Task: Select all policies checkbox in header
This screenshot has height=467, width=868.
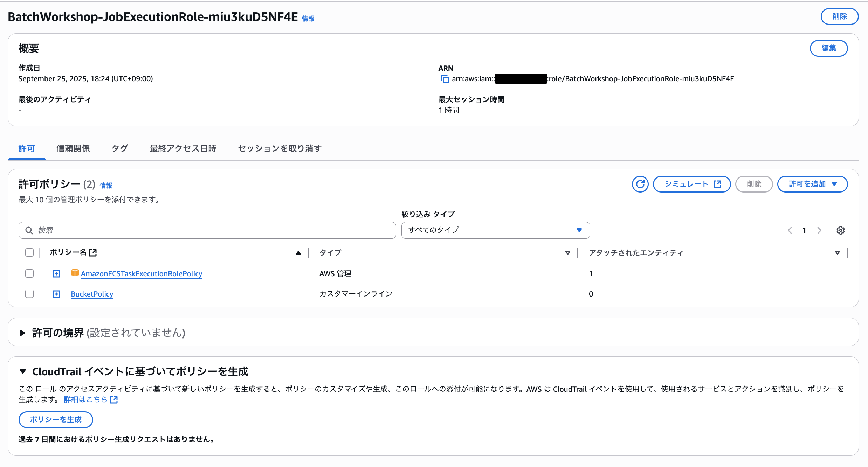Action: 29,252
